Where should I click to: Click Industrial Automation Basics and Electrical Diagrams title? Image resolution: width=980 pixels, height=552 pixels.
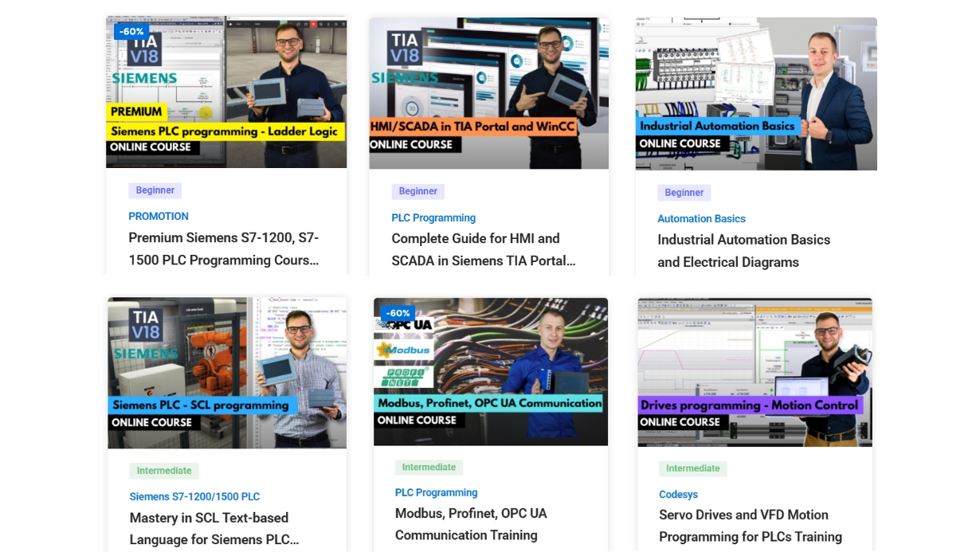click(743, 250)
